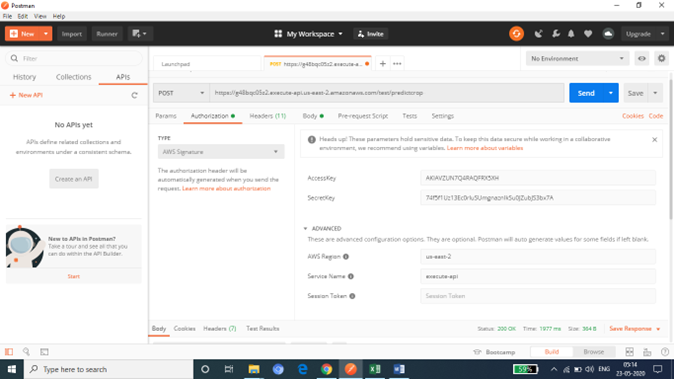Open the Cookies link
Screen dimensions: 674x379
pos(633,116)
